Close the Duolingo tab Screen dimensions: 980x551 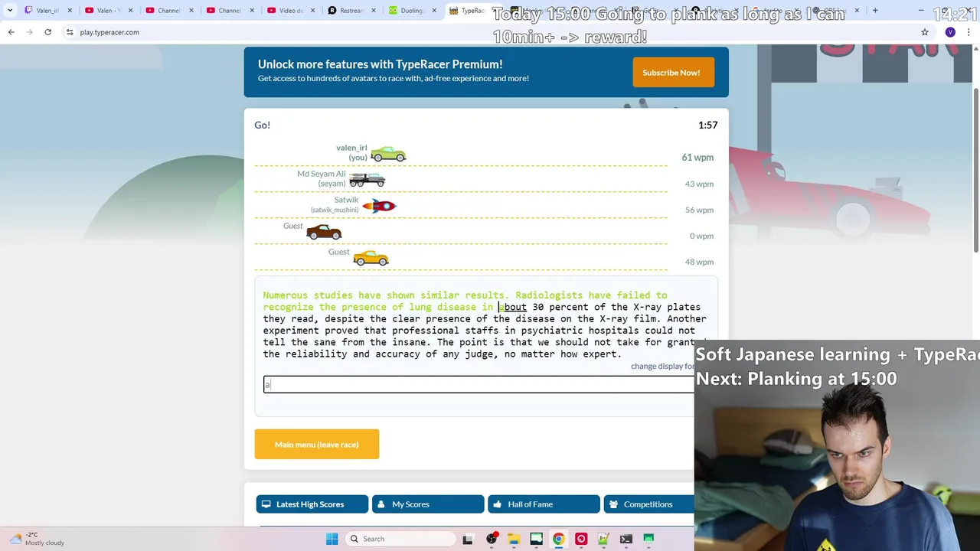click(434, 11)
